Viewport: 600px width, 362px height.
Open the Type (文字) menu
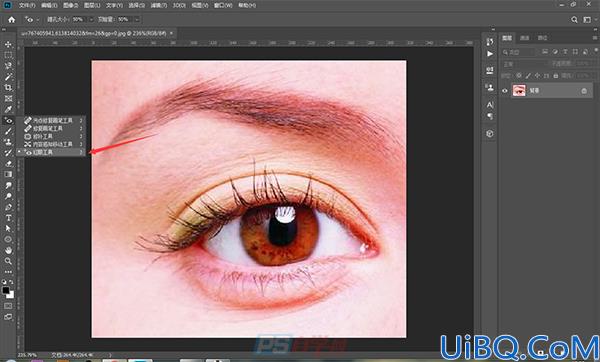tap(114, 5)
